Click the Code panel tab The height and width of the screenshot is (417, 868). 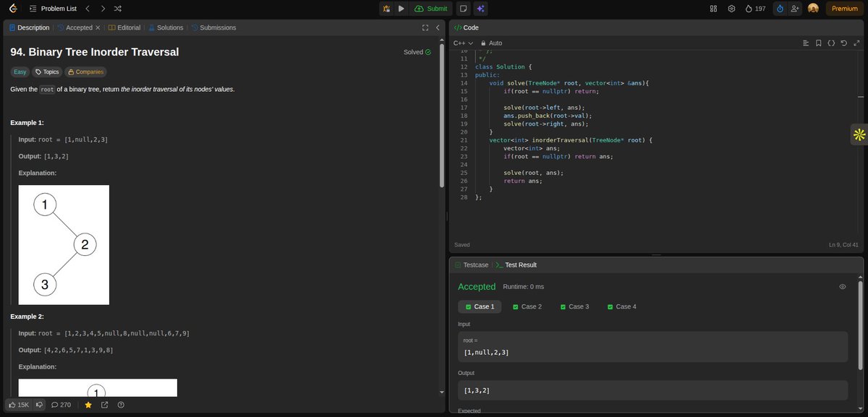[x=467, y=27]
